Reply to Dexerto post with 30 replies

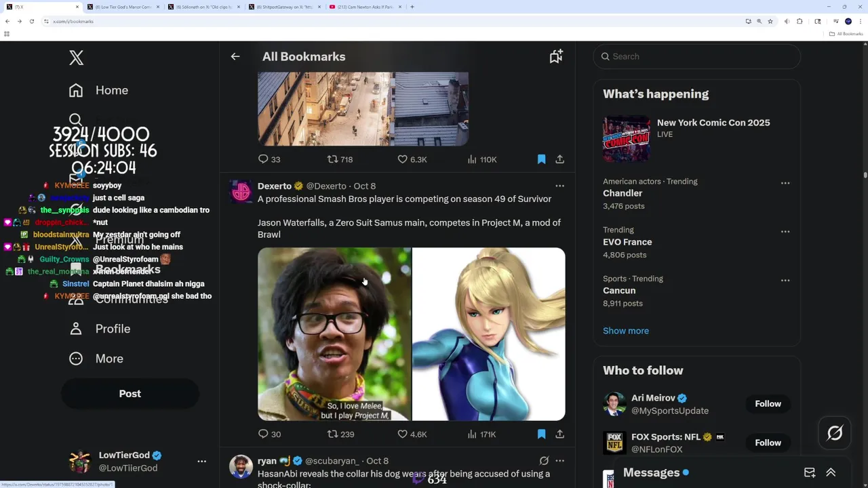pyautogui.click(x=269, y=434)
